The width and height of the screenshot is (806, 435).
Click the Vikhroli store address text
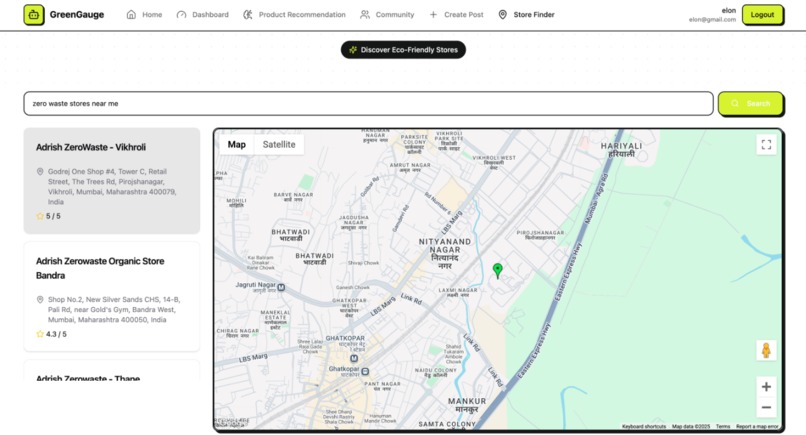coord(112,187)
